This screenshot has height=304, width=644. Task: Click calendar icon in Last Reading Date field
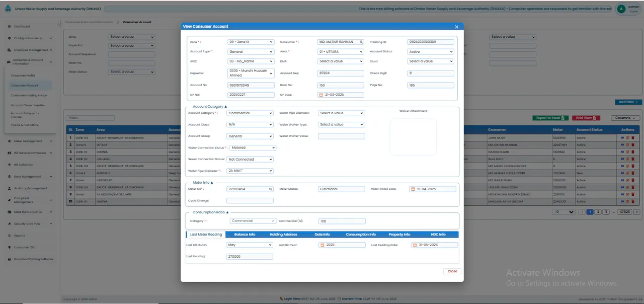click(x=414, y=245)
